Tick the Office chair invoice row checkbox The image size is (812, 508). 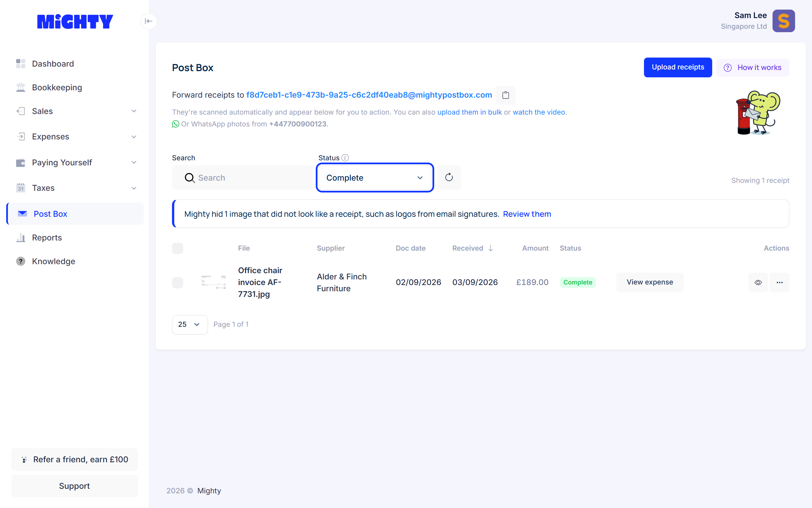[x=178, y=283]
